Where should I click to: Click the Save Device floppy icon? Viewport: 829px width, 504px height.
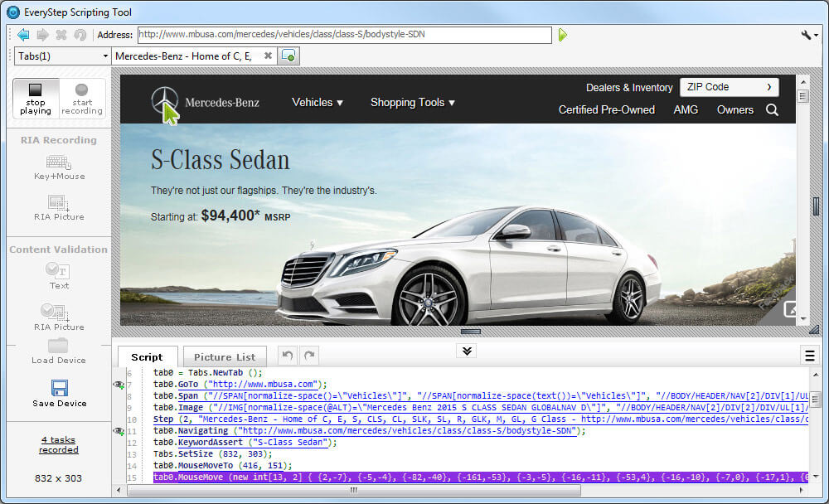click(x=59, y=388)
